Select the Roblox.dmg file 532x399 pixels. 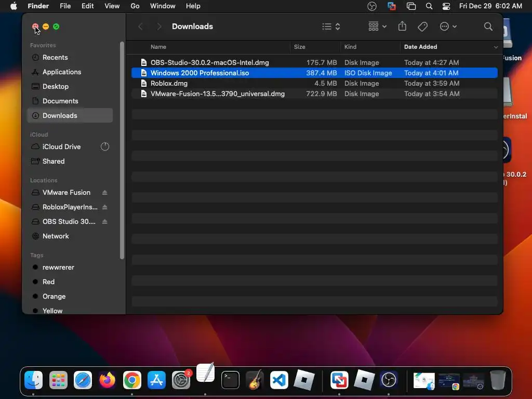[314, 84]
